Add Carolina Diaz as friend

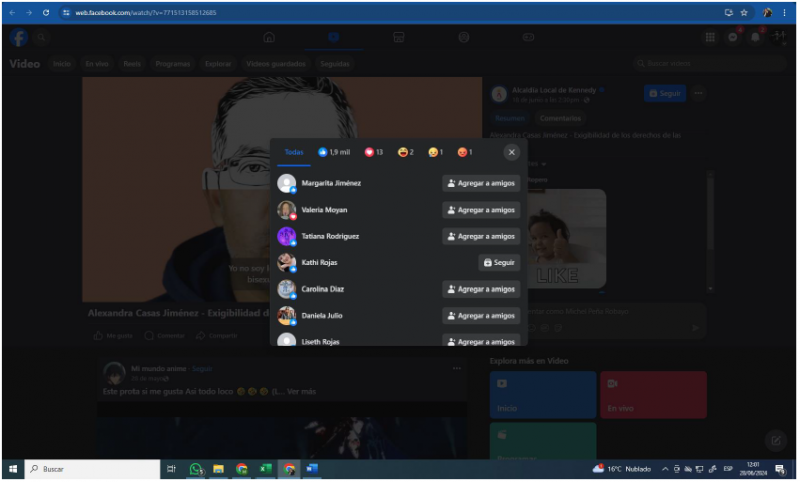click(482, 290)
